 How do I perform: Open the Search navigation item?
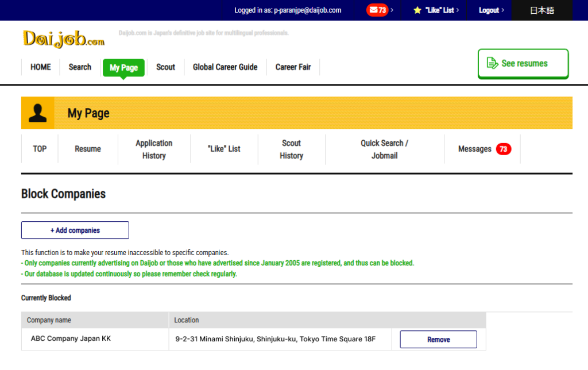(x=80, y=67)
